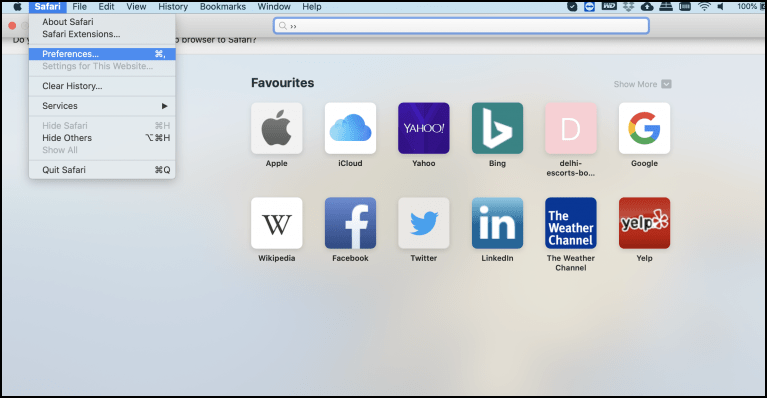767x398 pixels.
Task: Click the Favourites heading text
Action: click(282, 83)
